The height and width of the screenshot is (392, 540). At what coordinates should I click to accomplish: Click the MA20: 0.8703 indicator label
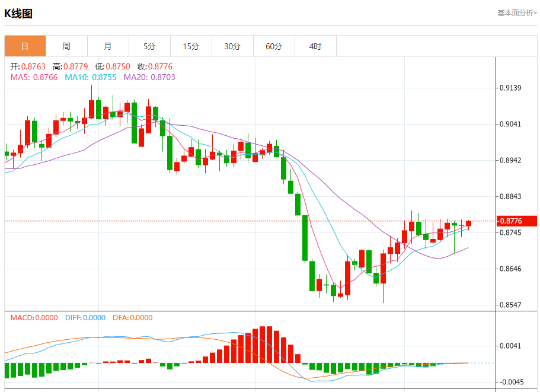click(149, 77)
